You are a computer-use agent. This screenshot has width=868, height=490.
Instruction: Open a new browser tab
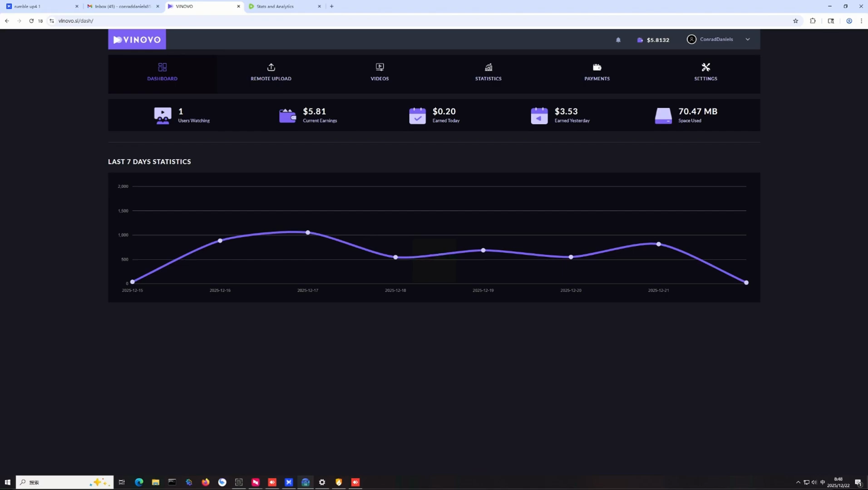click(x=331, y=6)
